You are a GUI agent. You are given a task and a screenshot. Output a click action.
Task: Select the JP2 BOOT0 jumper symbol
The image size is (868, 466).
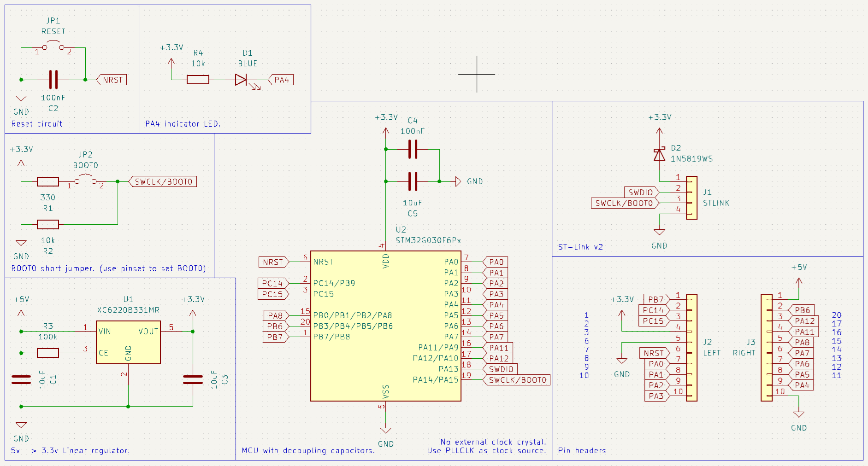[x=85, y=180]
